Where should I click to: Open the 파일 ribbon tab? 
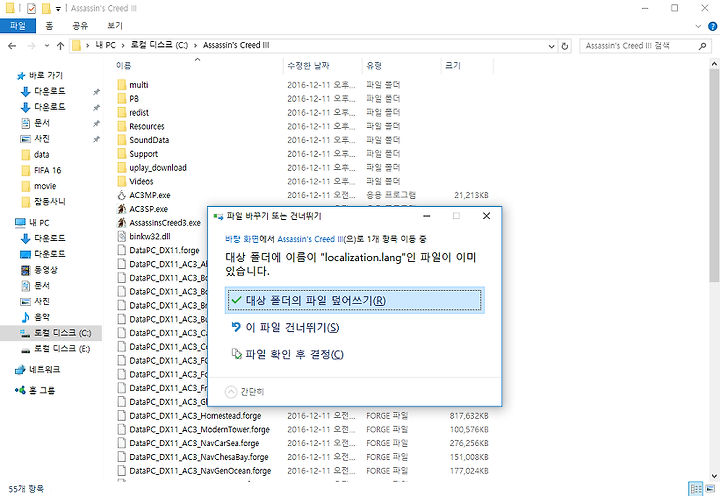[17, 26]
